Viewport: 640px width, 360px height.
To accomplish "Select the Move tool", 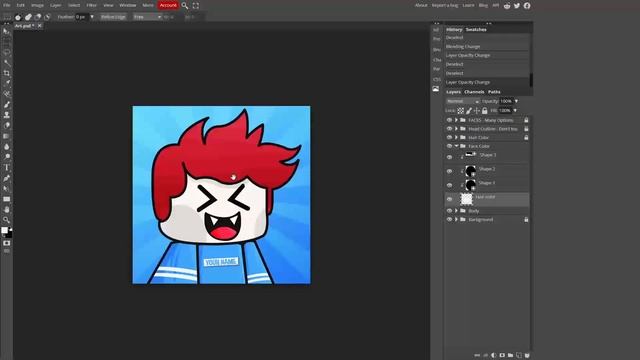I will [x=6, y=32].
